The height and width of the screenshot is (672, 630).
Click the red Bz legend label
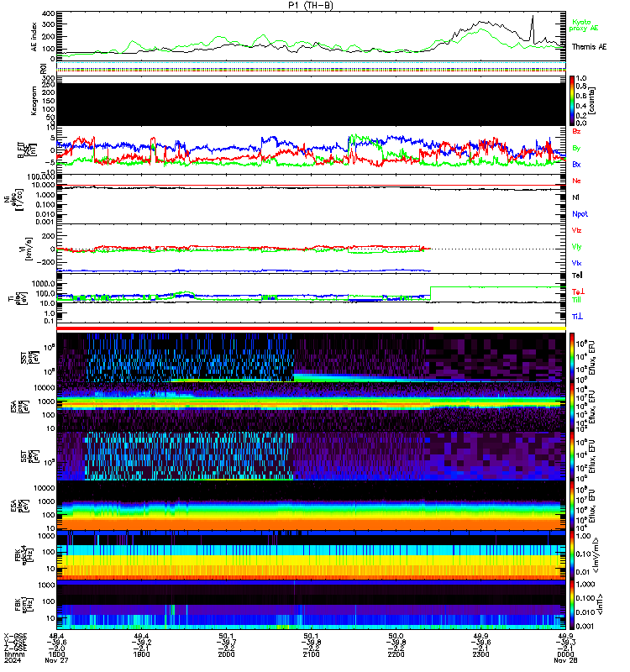click(576, 131)
